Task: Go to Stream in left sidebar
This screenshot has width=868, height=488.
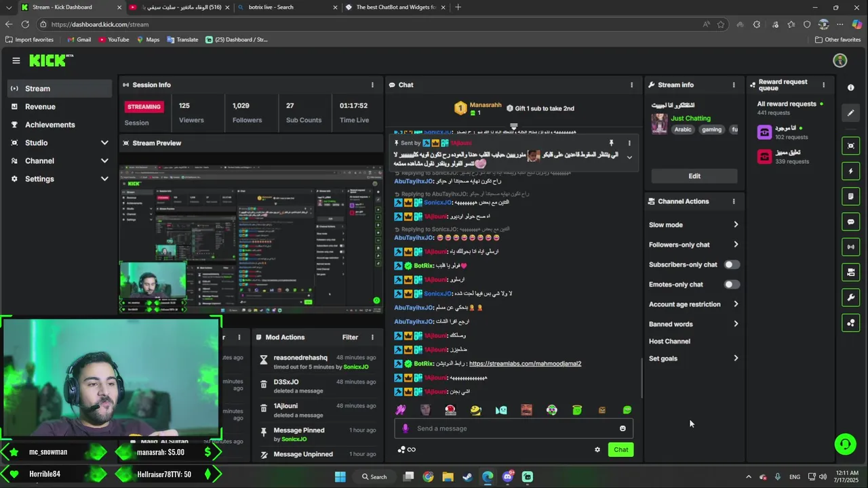Action: (60, 89)
